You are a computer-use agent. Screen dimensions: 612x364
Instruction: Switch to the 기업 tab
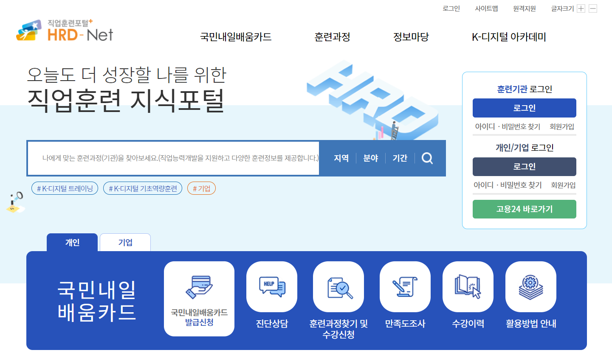point(125,242)
